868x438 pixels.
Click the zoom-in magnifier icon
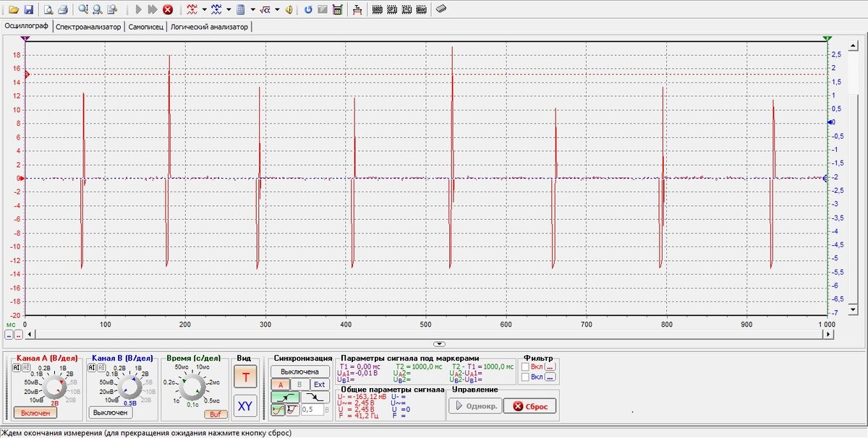coord(83,10)
